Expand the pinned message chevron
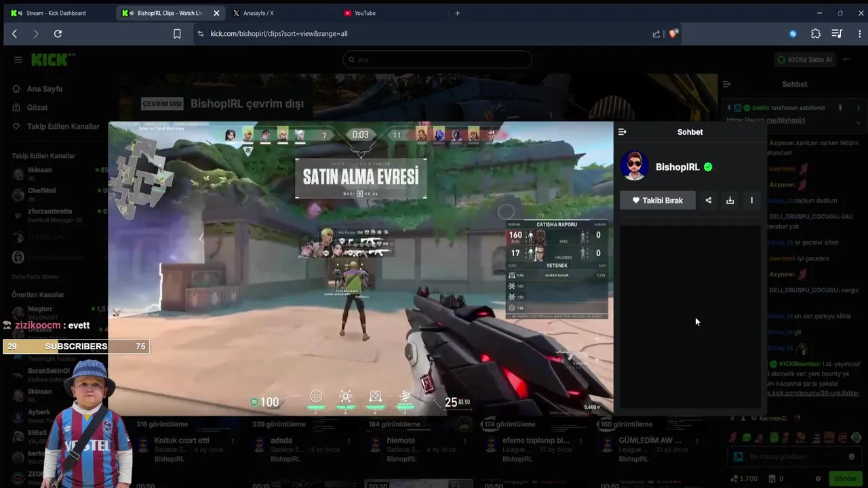This screenshot has height=488, width=868. coord(859,123)
